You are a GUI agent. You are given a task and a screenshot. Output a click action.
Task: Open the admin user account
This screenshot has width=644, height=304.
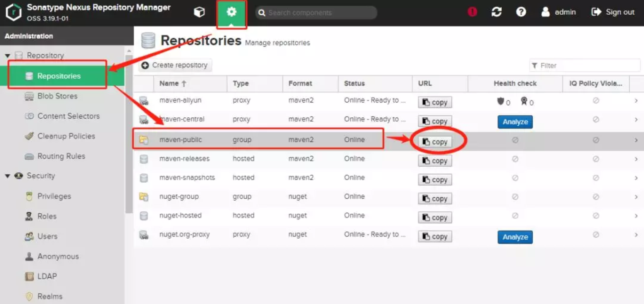click(x=558, y=12)
